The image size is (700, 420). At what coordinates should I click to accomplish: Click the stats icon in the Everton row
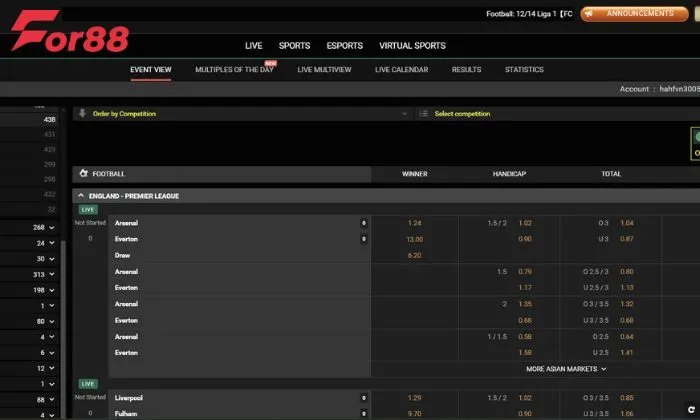pos(363,239)
